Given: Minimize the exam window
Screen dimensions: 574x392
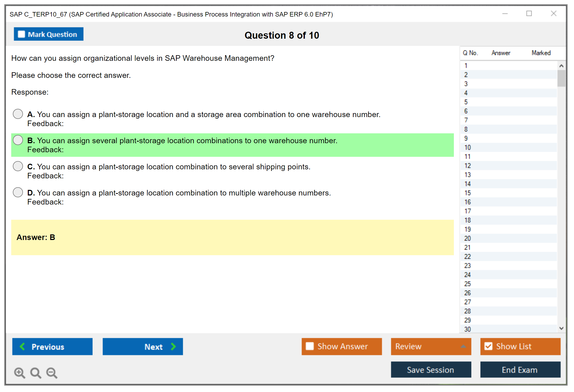Looking at the screenshot, I should coord(505,14).
